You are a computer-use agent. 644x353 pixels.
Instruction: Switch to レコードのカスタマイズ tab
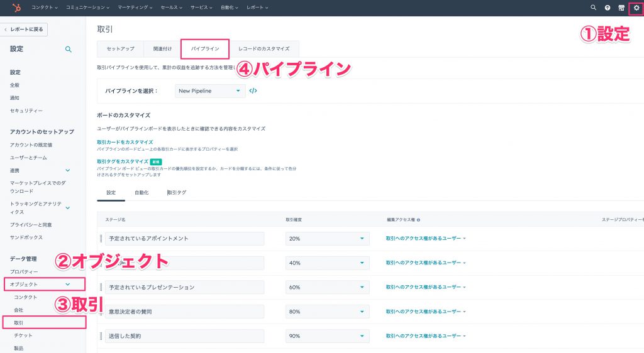pyautogui.click(x=264, y=48)
